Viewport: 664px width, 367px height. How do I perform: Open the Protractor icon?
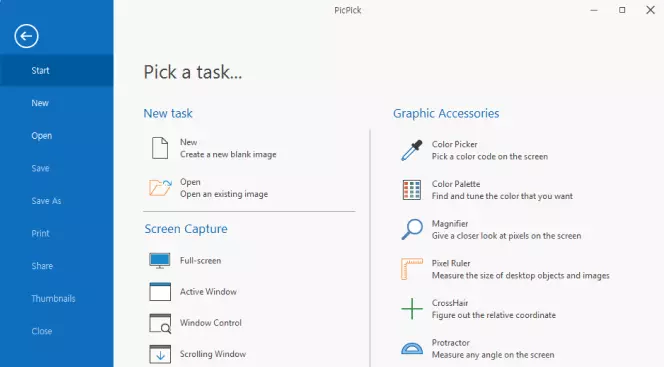(x=412, y=348)
